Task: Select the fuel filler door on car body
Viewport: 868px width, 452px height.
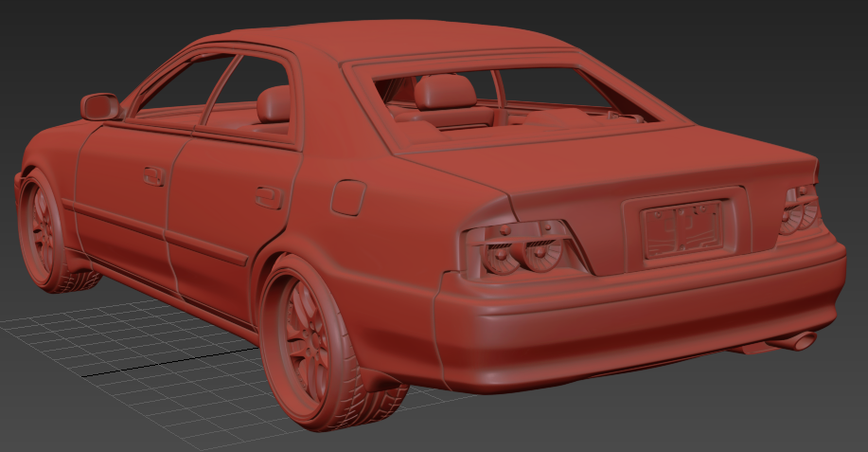Action: (348, 197)
